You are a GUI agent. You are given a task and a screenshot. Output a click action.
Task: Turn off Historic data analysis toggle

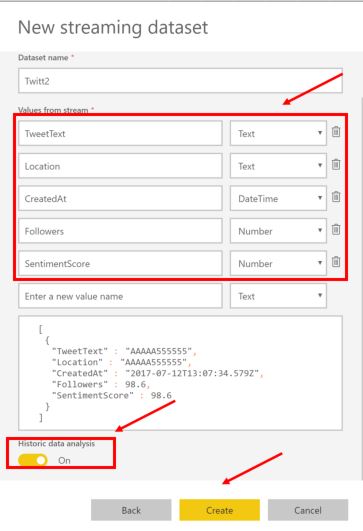[x=33, y=460]
